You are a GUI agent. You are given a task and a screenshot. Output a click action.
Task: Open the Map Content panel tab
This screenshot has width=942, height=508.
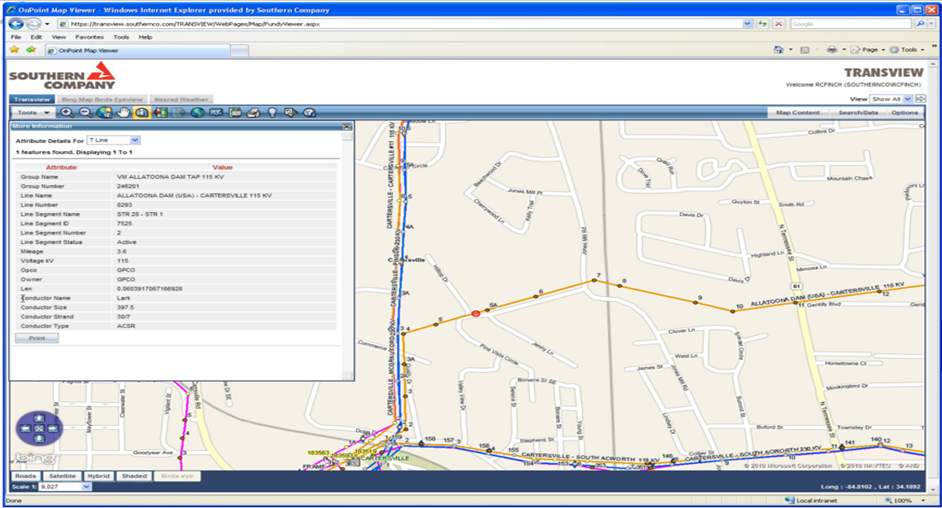(x=797, y=112)
